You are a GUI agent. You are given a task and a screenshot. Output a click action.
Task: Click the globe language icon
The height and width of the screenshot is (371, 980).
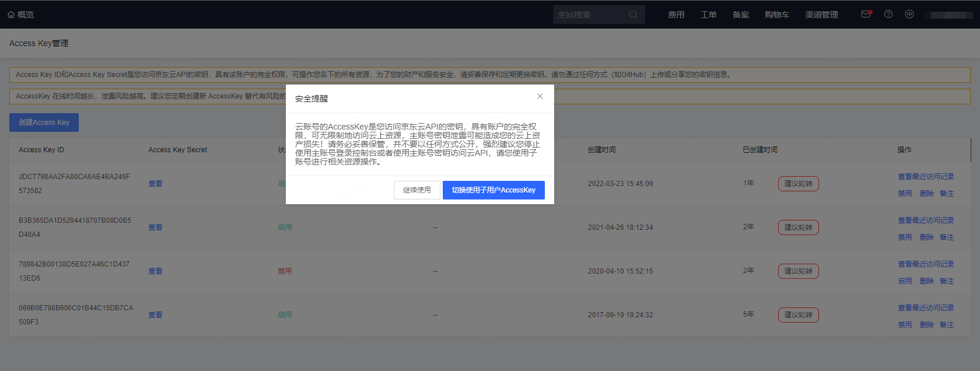pyautogui.click(x=909, y=15)
